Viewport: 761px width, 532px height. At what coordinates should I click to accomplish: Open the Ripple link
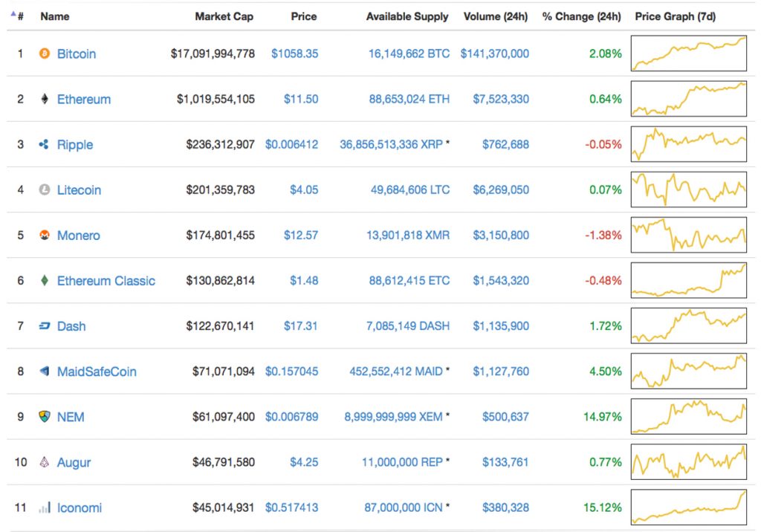tap(75, 145)
